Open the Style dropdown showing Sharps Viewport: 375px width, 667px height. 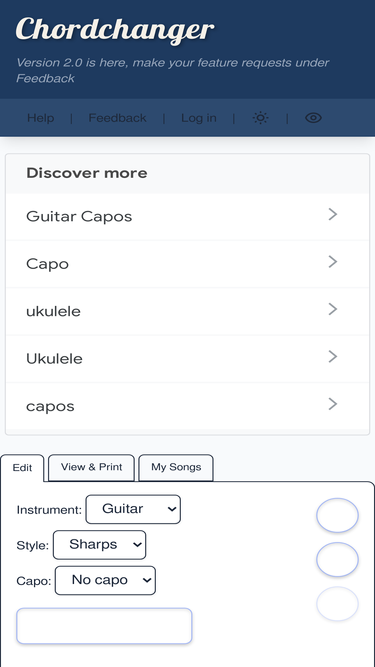(99, 545)
